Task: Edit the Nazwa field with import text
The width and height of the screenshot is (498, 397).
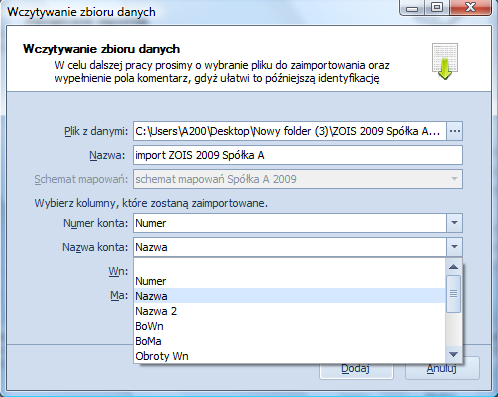Action: tap(298, 155)
